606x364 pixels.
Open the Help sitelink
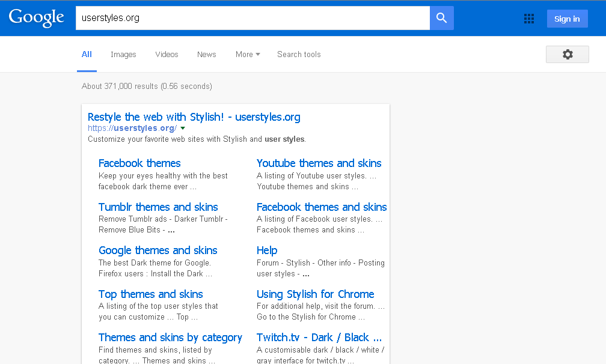coord(267,250)
